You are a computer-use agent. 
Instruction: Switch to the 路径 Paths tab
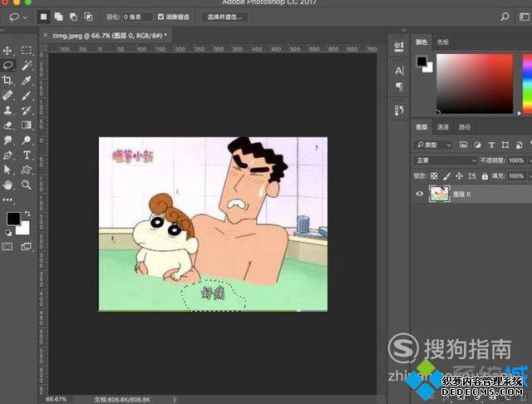click(x=465, y=127)
